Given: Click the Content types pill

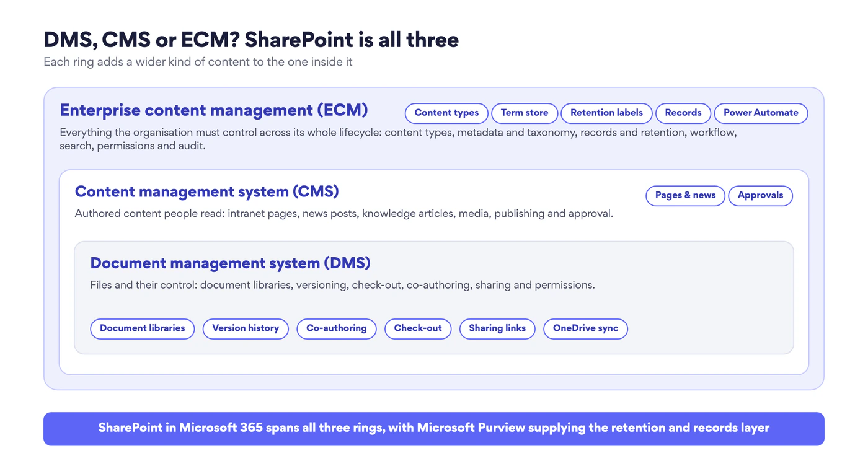Looking at the screenshot, I should [446, 113].
